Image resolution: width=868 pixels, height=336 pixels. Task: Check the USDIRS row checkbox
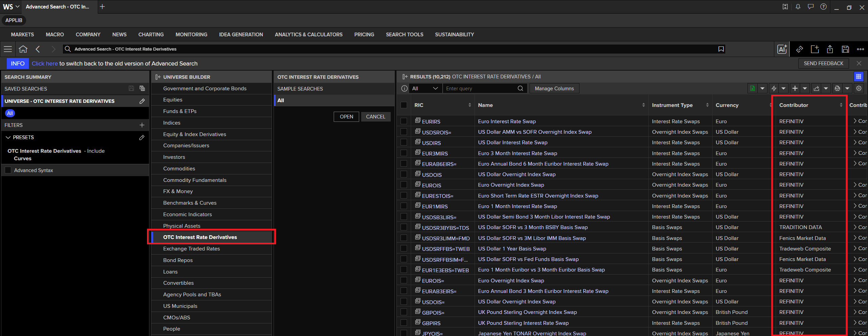pyautogui.click(x=404, y=142)
